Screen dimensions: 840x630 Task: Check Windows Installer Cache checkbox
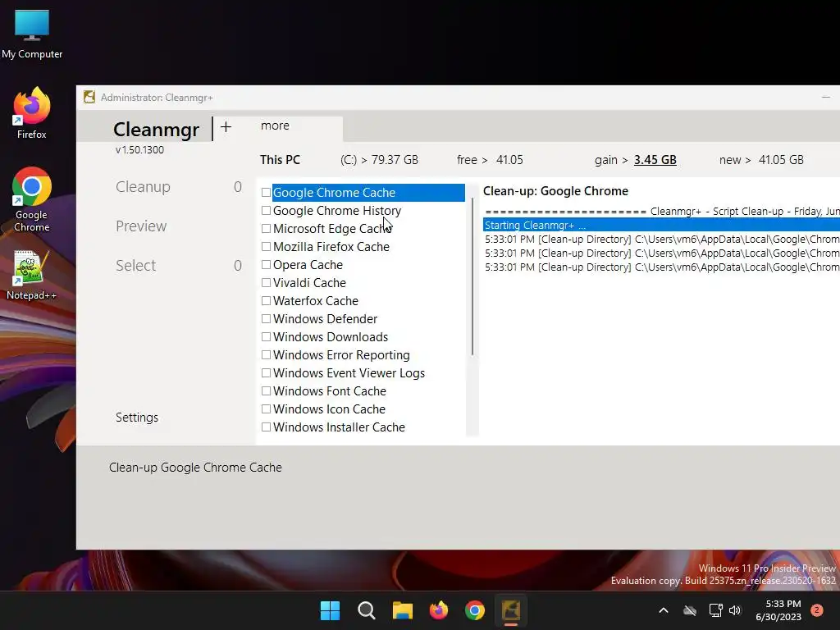266,427
